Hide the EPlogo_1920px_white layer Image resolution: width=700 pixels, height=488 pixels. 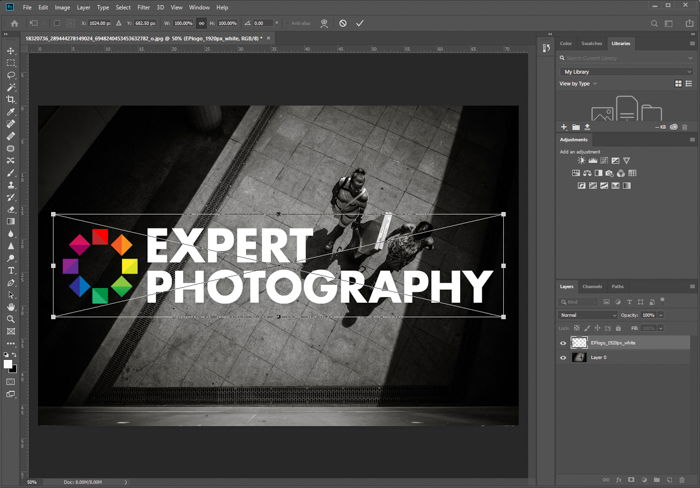point(563,343)
